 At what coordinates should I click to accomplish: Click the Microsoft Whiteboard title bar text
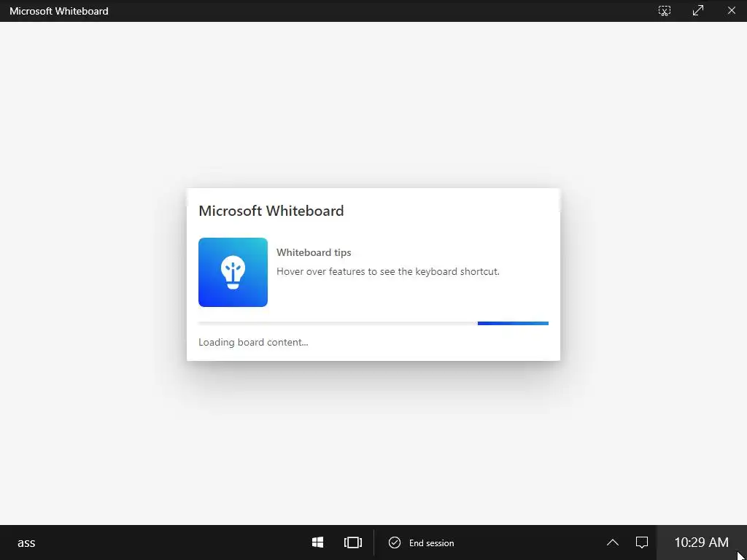58,11
